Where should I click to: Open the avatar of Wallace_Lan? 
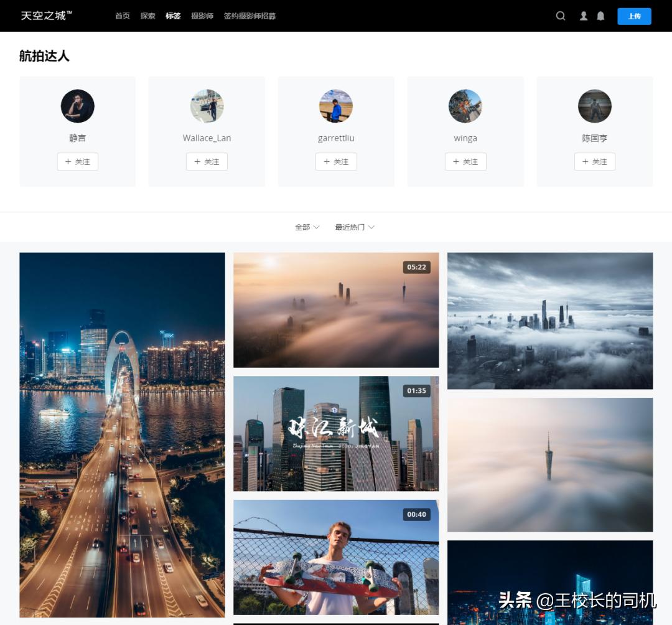(207, 106)
